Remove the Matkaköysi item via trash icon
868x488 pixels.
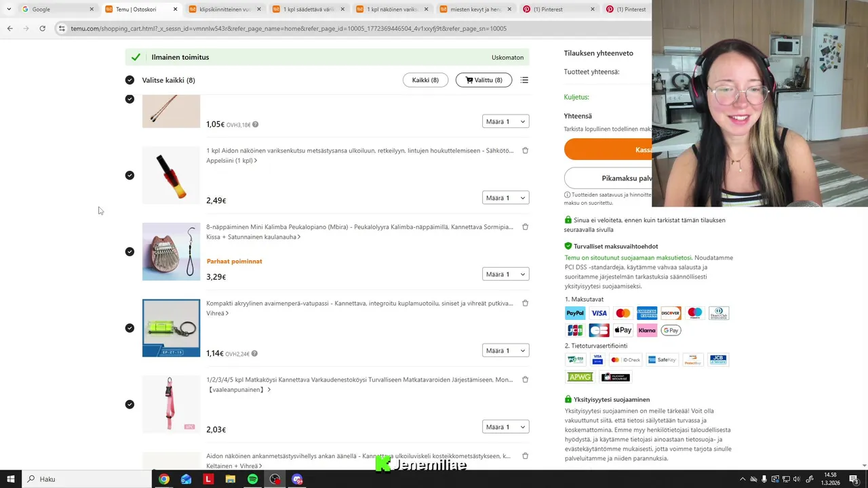coord(525,380)
